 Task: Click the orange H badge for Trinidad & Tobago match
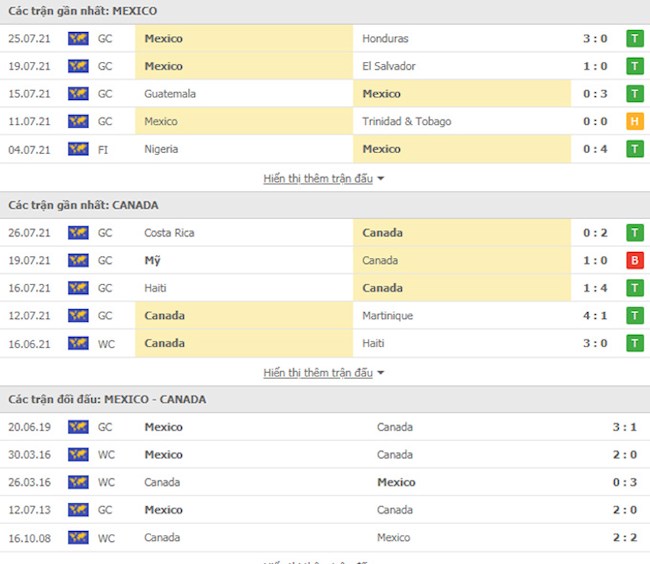pyautogui.click(x=634, y=121)
